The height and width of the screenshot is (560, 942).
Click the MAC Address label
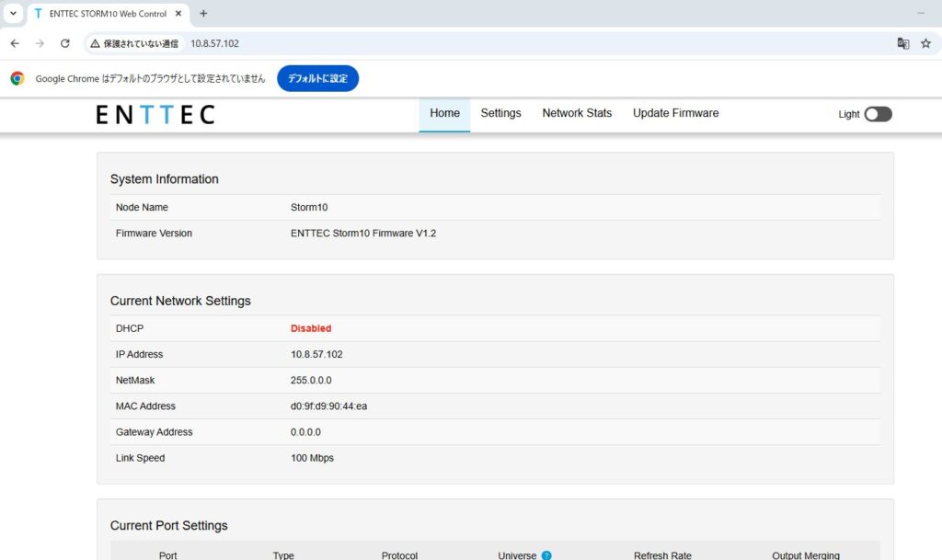(x=145, y=406)
